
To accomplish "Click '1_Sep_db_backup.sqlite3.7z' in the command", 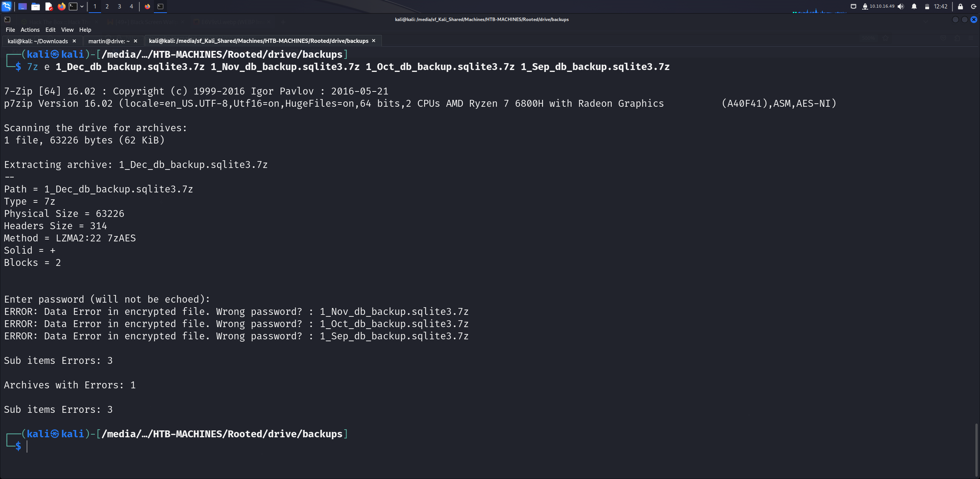I will click(595, 67).
